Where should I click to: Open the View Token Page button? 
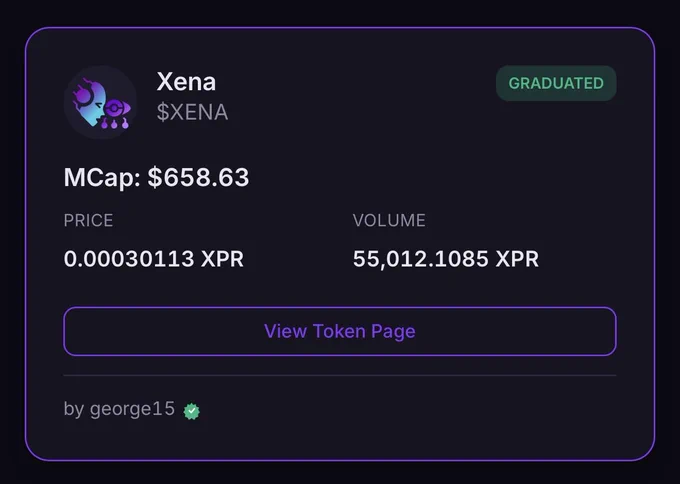tap(340, 331)
